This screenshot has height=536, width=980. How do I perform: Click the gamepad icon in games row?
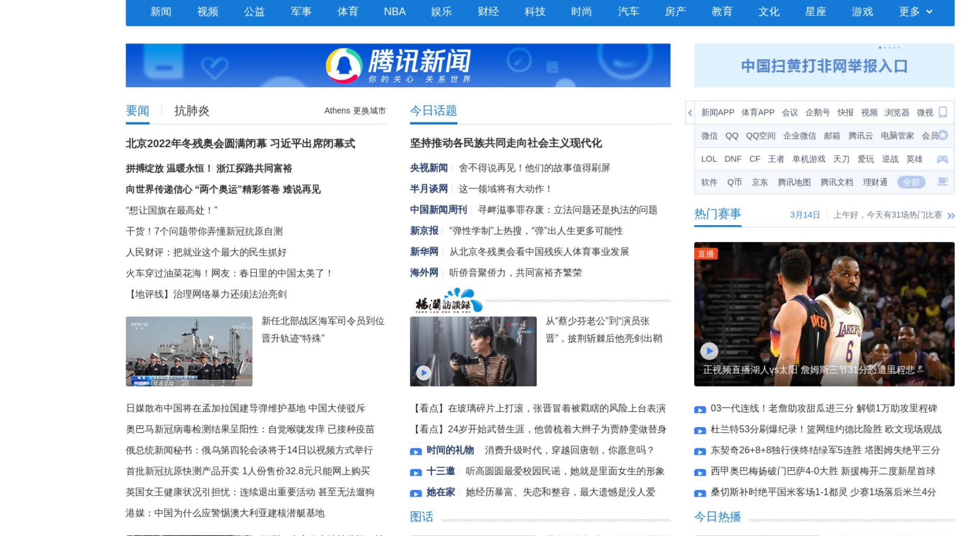tap(942, 159)
